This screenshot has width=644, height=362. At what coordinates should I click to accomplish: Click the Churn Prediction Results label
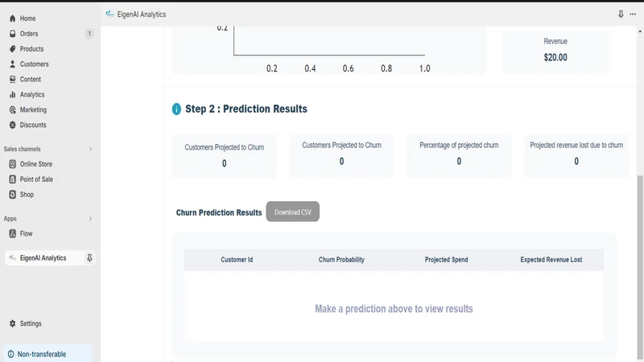(219, 212)
